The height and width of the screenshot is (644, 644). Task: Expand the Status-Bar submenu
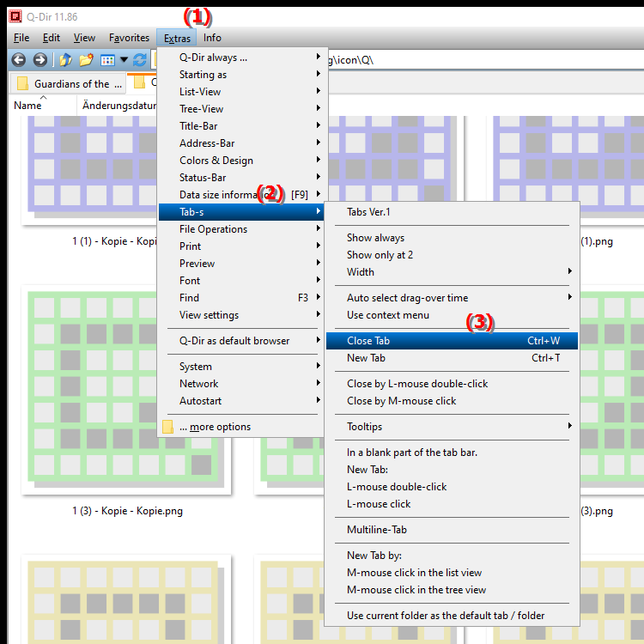pos(241,178)
